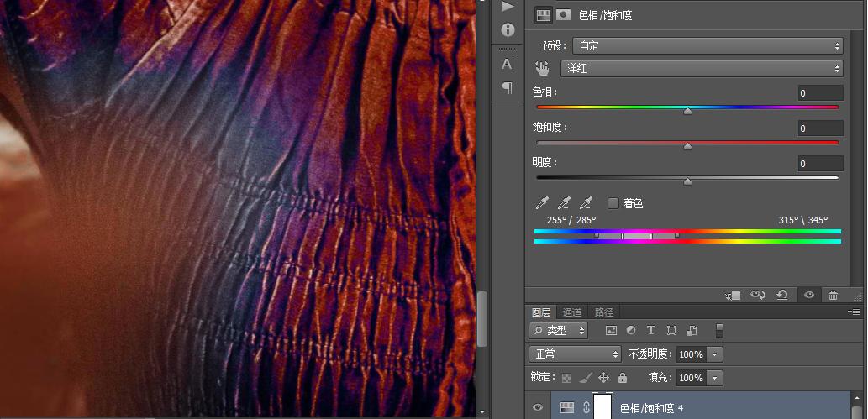The image size is (868, 419).
Task: Switch to the 路径 tab
Action: [603, 312]
